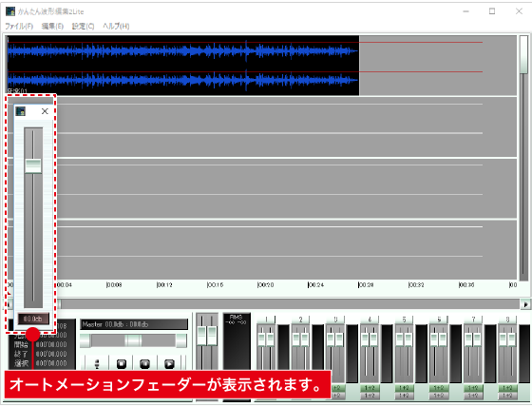Open the grey 1+2 selector under channel 5
Image resolution: width=532 pixels, height=407 pixels.
tap(404, 396)
